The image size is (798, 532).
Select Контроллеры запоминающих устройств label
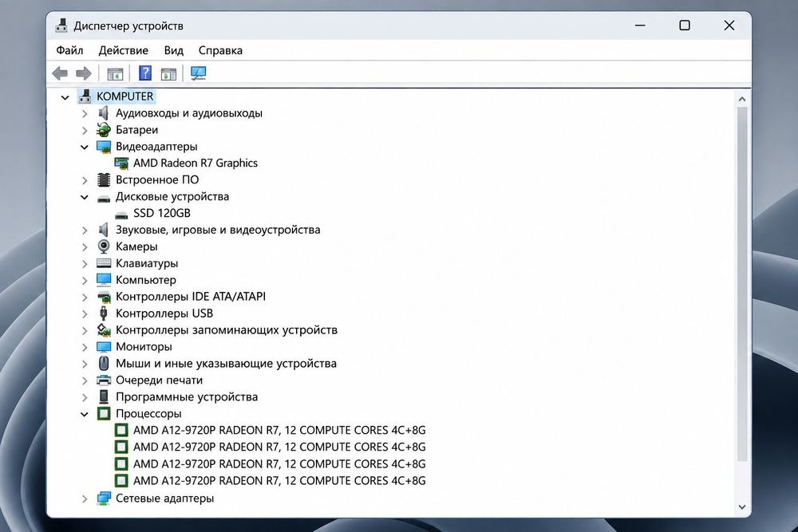(227, 330)
